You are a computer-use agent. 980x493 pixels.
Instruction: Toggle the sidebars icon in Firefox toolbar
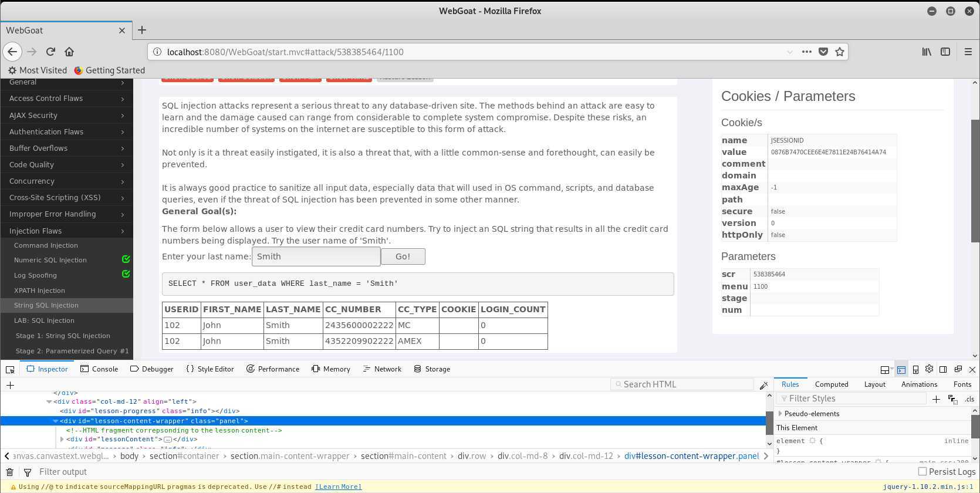(945, 52)
